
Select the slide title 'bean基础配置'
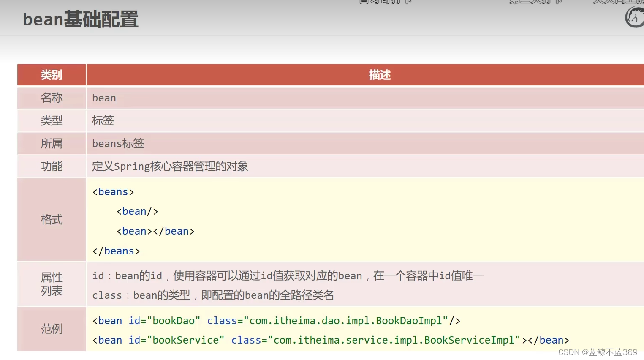coord(81,19)
